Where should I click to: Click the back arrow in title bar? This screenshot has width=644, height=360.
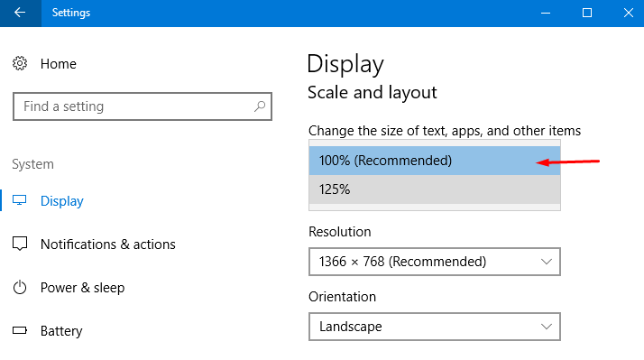pyautogui.click(x=20, y=13)
